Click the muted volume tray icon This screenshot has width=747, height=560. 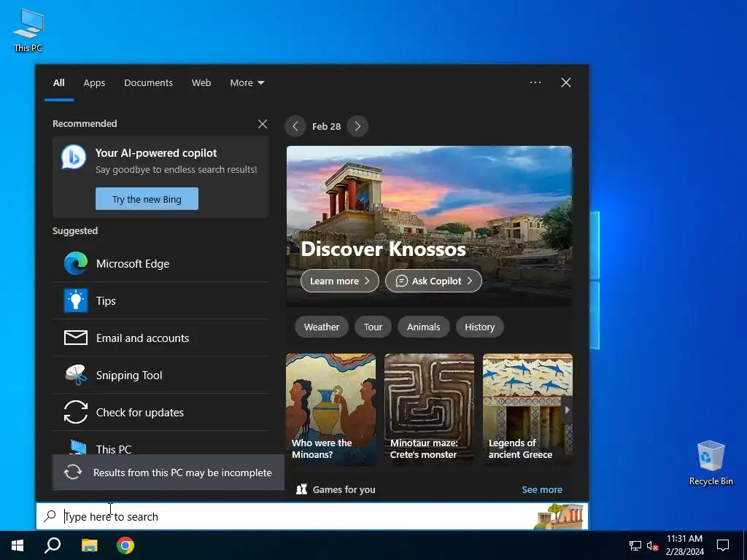pos(652,545)
